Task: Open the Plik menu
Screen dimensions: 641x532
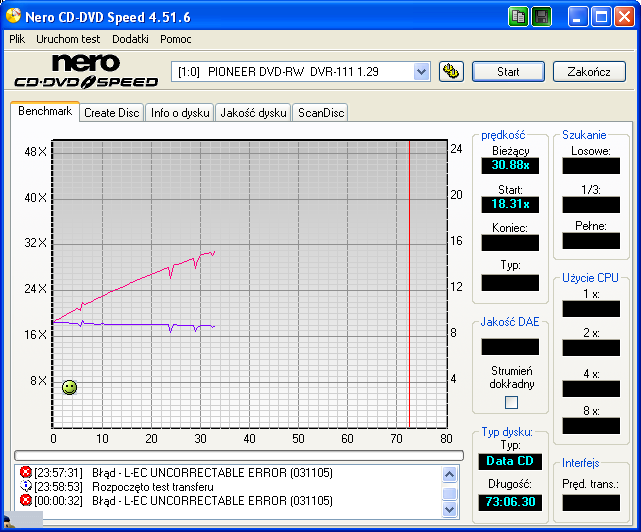Action: 17,39
